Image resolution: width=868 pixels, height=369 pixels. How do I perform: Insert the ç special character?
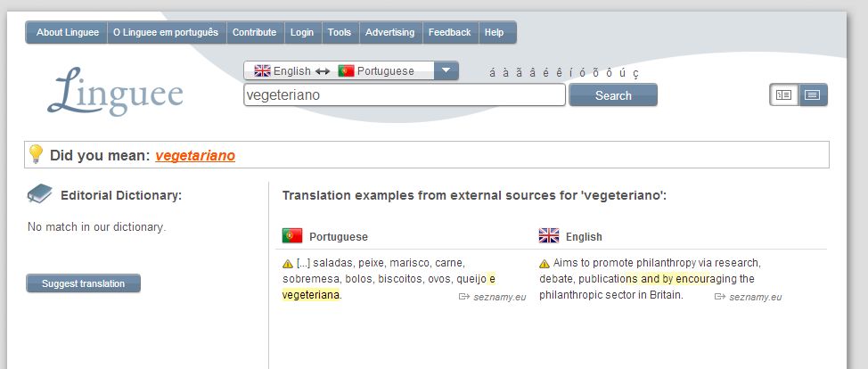tap(635, 73)
